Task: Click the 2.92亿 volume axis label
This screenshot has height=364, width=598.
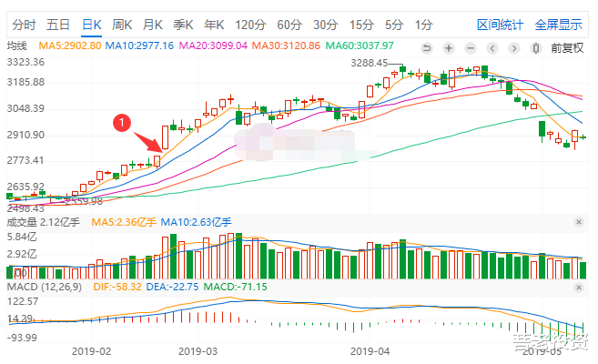Action: click(x=22, y=254)
